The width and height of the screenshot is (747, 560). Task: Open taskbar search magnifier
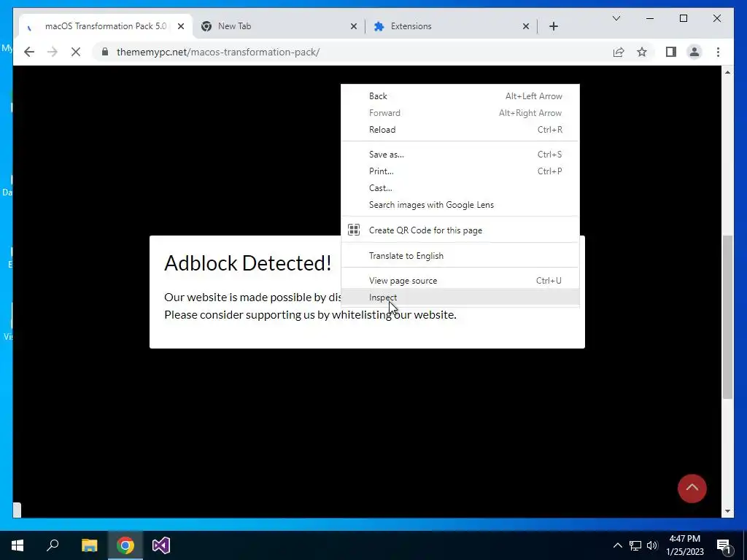tap(53, 545)
